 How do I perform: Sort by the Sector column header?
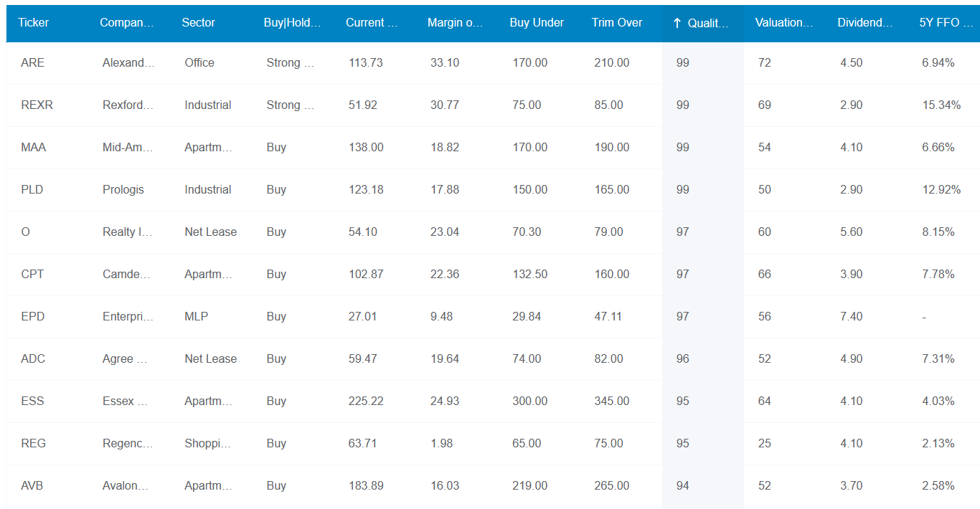199,23
